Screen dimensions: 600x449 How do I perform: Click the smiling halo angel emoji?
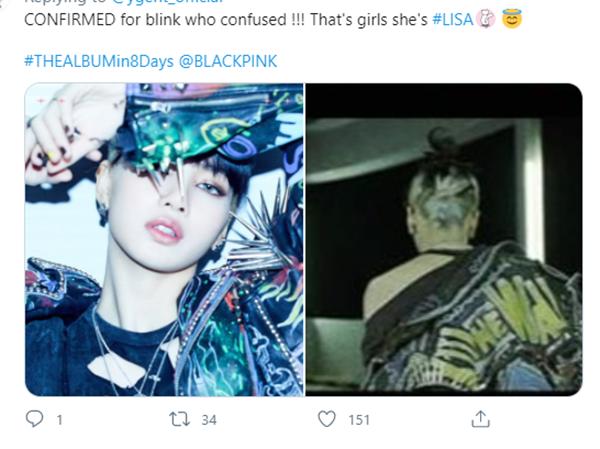pyautogui.click(x=512, y=19)
